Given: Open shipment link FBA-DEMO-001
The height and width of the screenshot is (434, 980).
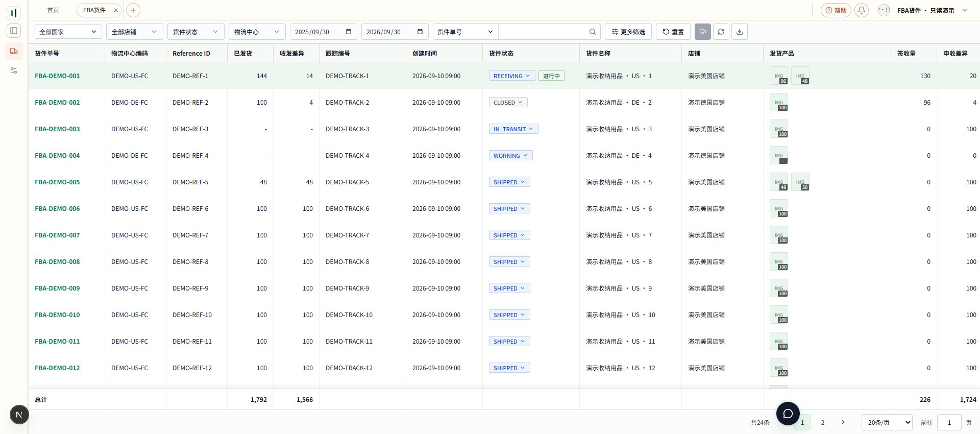Looking at the screenshot, I should [x=57, y=76].
